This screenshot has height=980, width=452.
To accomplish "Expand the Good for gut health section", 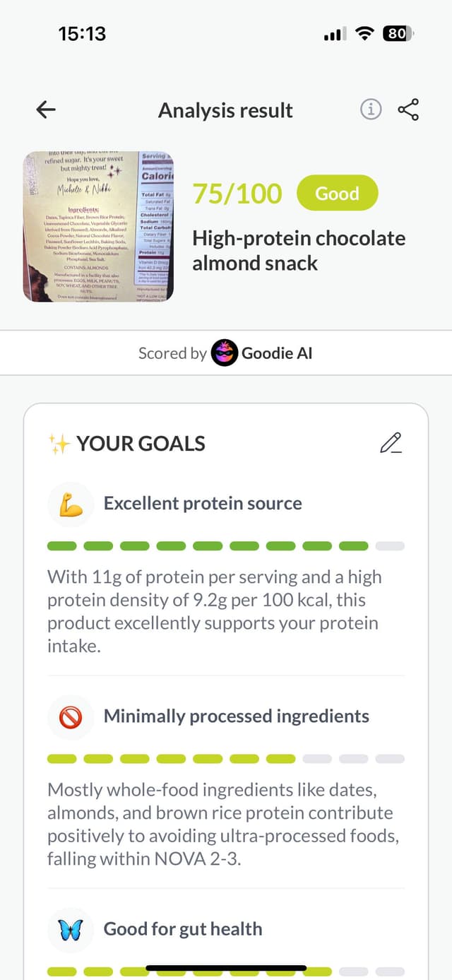I will (x=182, y=930).
